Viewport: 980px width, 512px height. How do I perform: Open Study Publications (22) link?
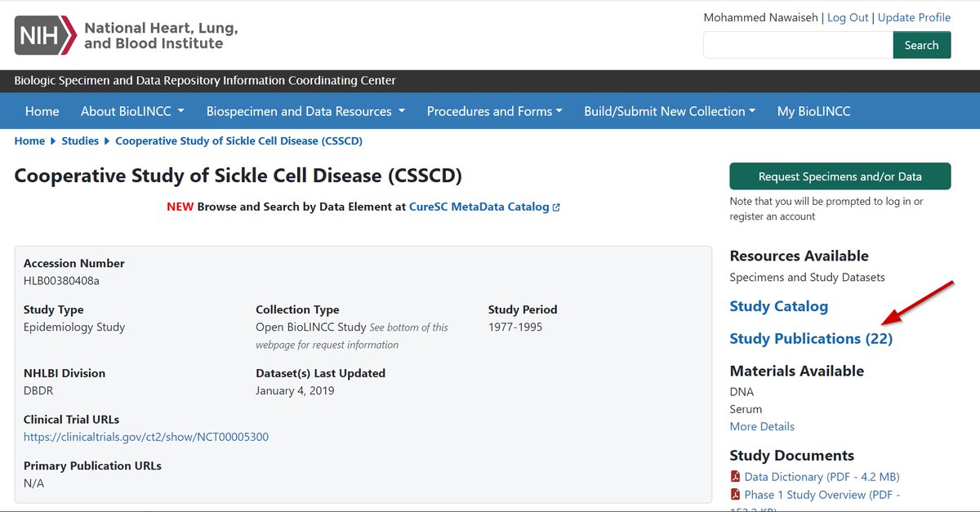[811, 338]
